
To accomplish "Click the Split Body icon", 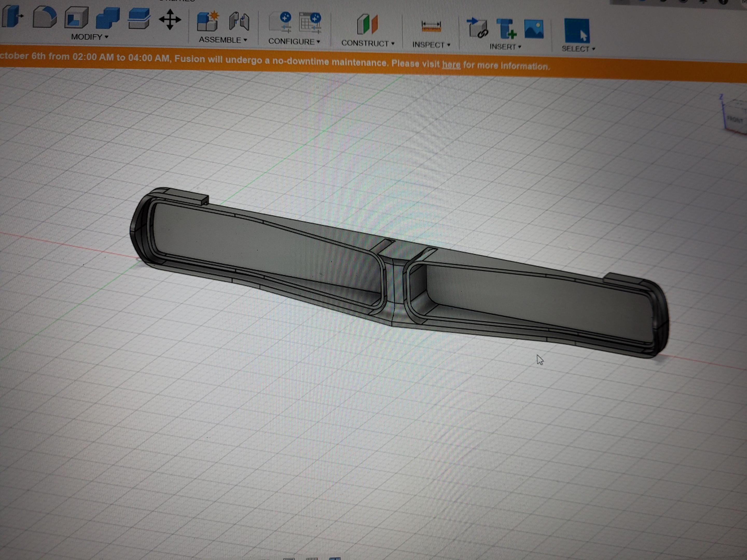I will [x=139, y=18].
